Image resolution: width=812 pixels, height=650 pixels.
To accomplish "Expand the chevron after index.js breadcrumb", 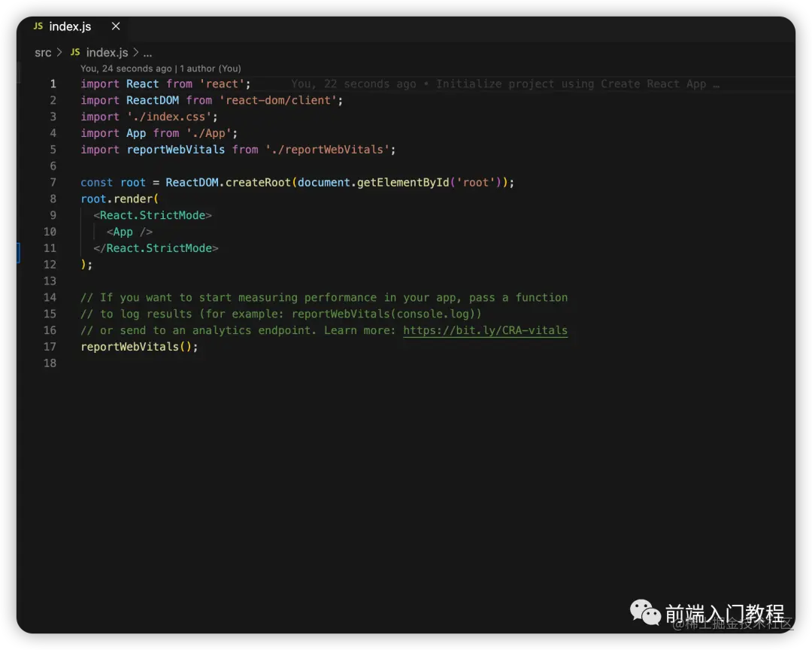I will [135, 53].
